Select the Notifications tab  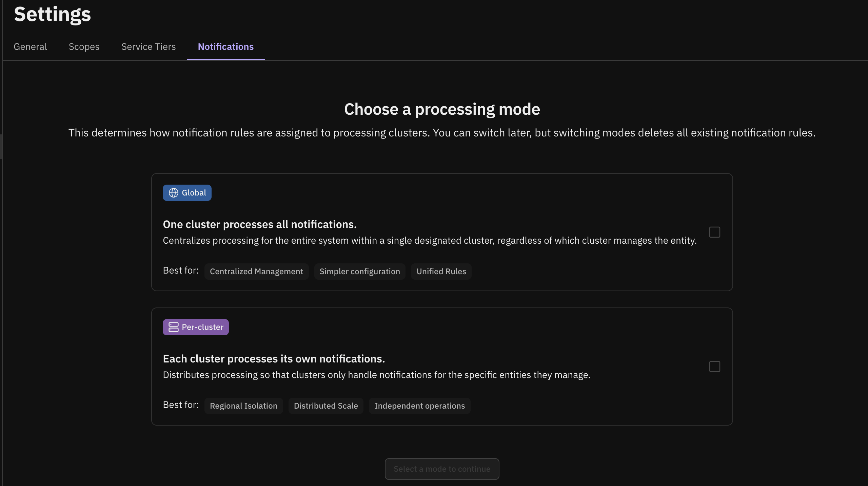[x=225, y=46]
